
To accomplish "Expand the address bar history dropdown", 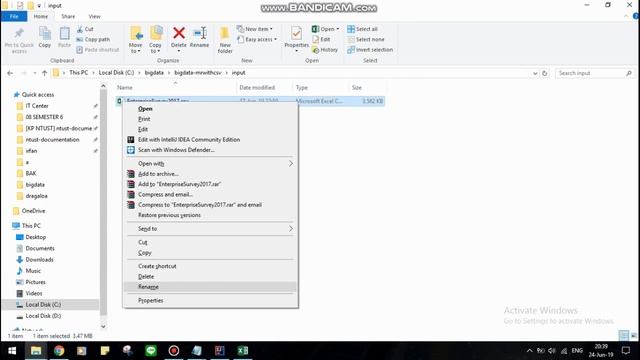I will (535, 73).
